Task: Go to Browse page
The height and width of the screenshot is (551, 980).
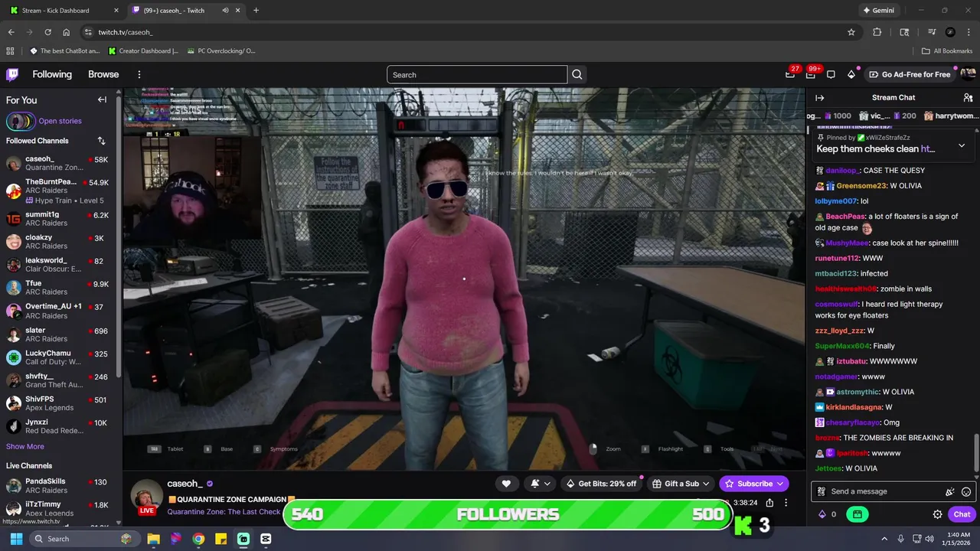Action: coord(103,74)
